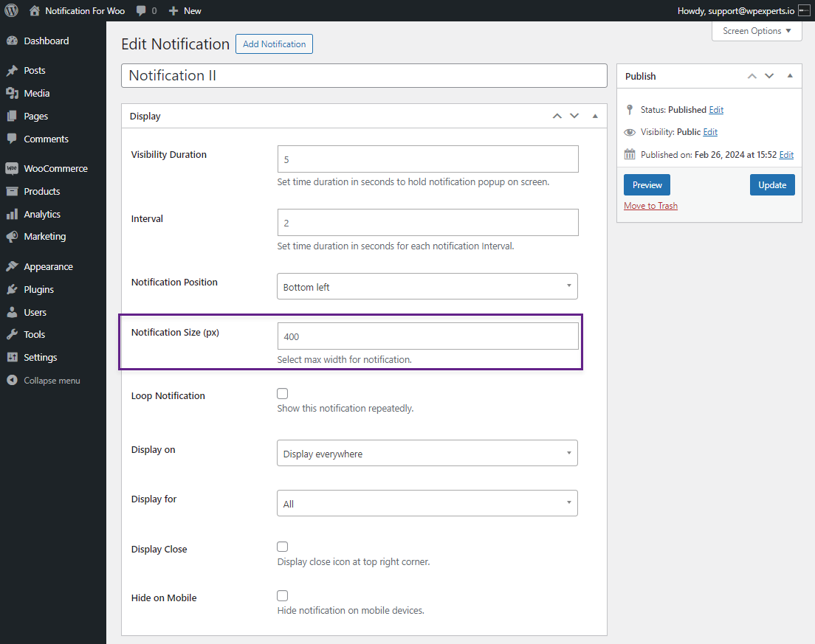815x644 pixels.
Task: Move Display panel down
Action: (574, 116)
